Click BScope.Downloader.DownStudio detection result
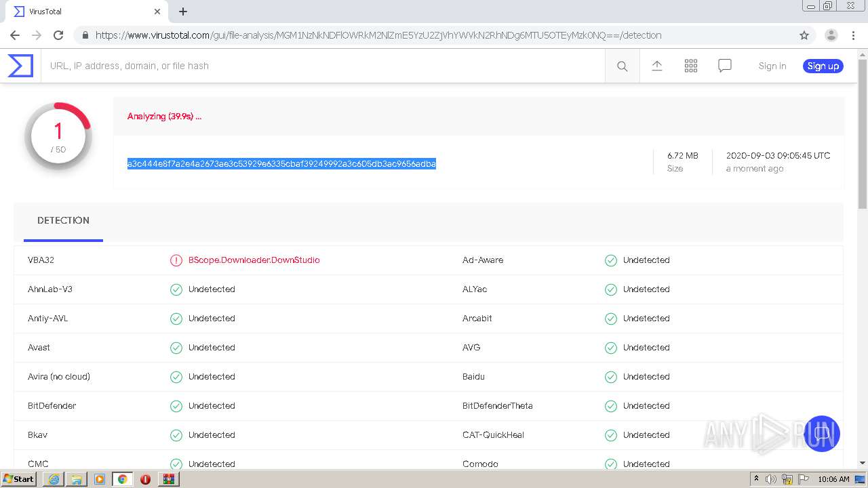 click(x=254, y=260)
